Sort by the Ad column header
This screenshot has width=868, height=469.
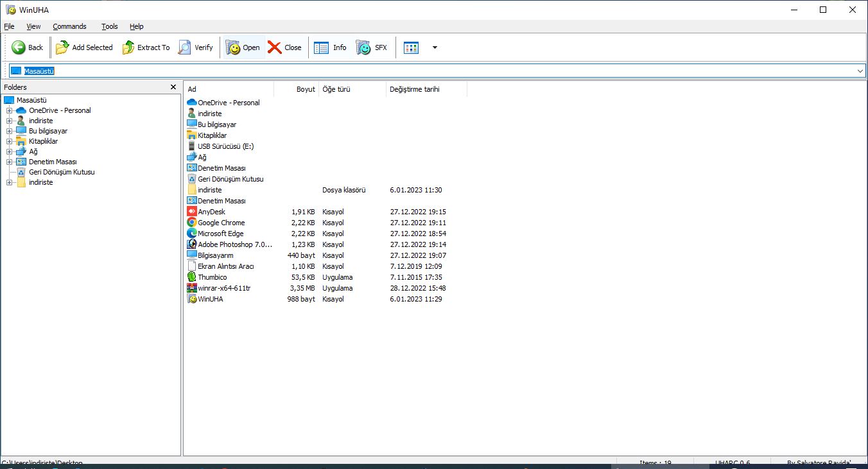coord(229,89)
